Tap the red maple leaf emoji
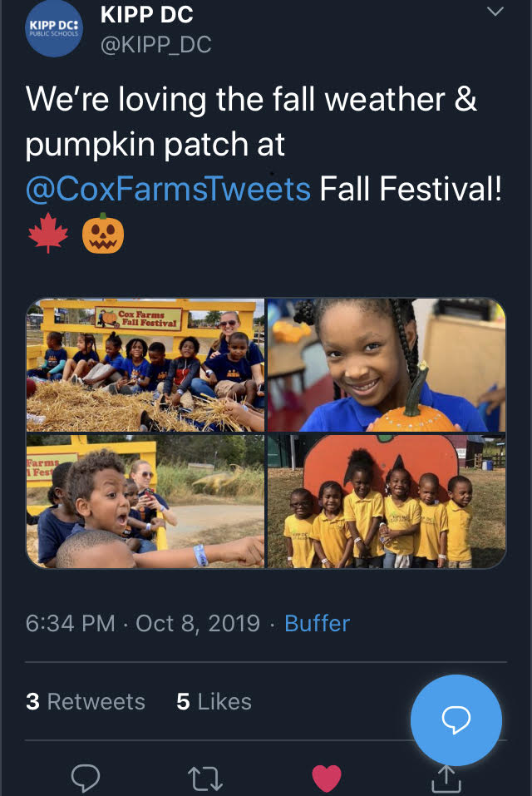532x796 pixels. click(x=48, y=233)
